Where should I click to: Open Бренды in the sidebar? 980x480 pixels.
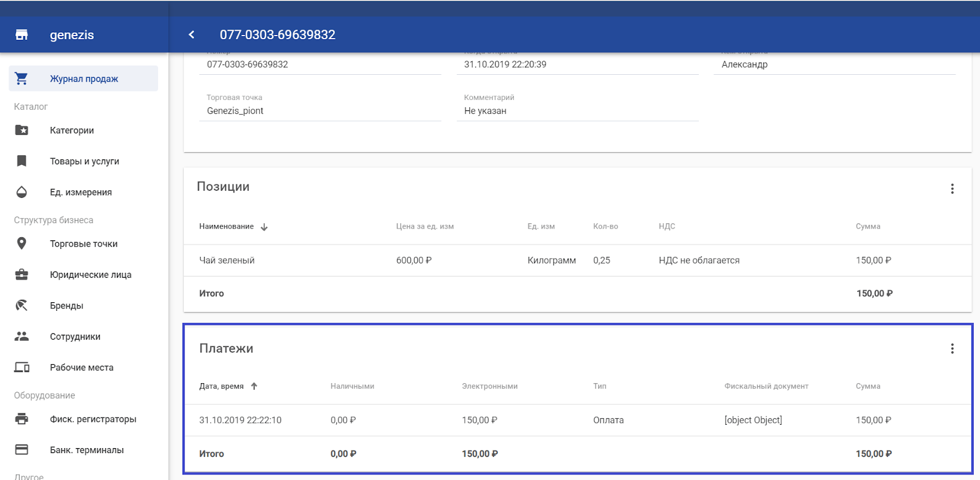click(x=66, y=305)
